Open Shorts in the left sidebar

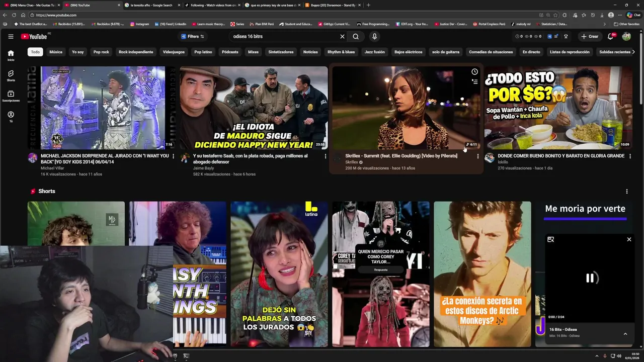click(x=11, y=75)
